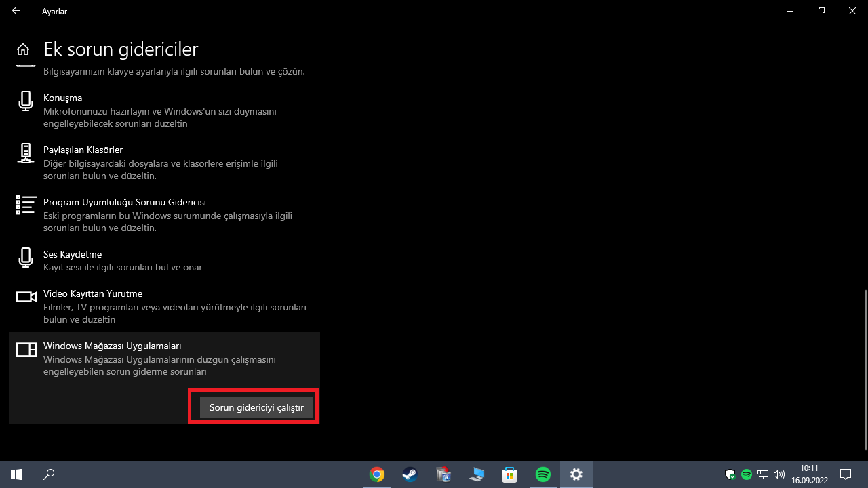Open the Settings home page icon
Image resolution: width=868 pixels, height=488 pixels.
tap(23, 49)
